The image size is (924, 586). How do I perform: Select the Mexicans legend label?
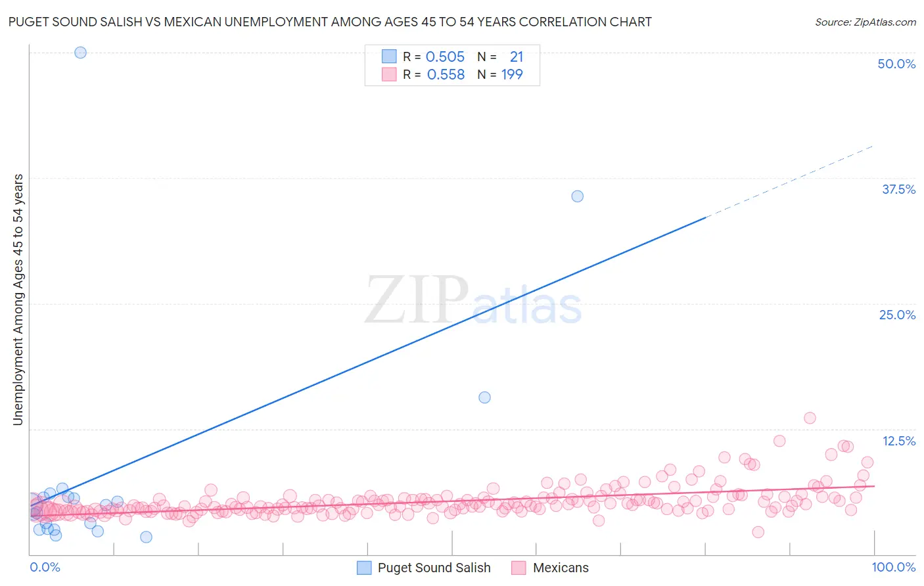pos(561,568)
